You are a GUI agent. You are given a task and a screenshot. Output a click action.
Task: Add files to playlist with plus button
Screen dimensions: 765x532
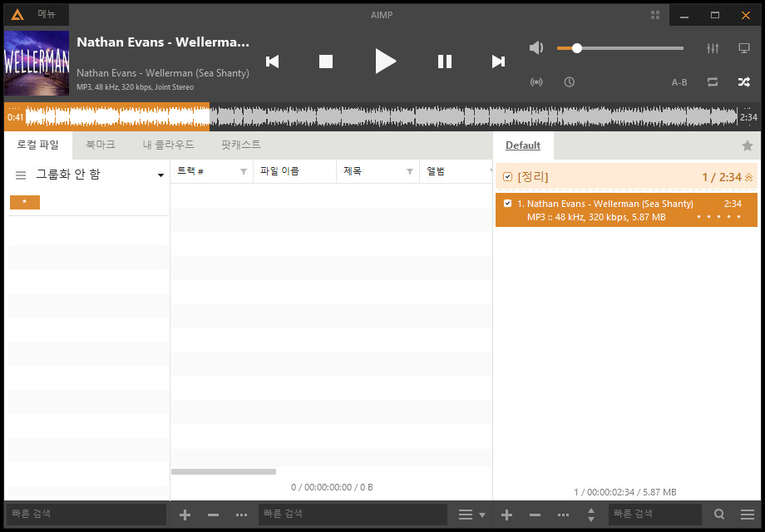507,515
